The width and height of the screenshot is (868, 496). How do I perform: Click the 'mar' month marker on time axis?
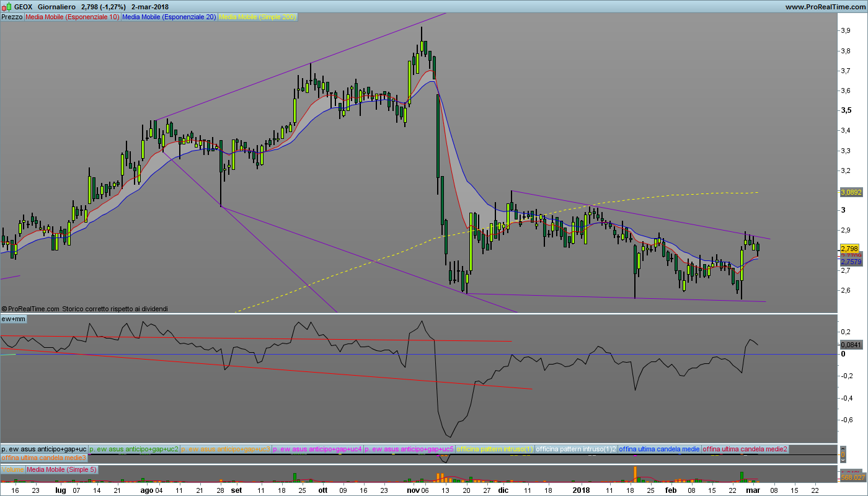tap(753, 490)
